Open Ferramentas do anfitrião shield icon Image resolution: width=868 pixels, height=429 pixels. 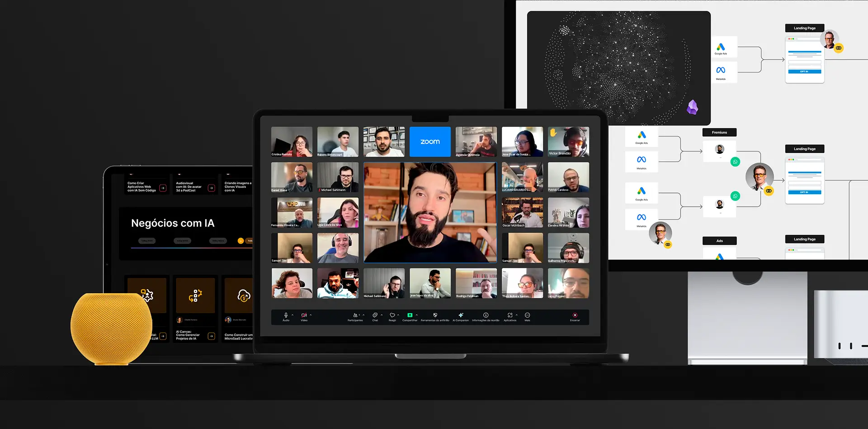(x=435, y=315)
